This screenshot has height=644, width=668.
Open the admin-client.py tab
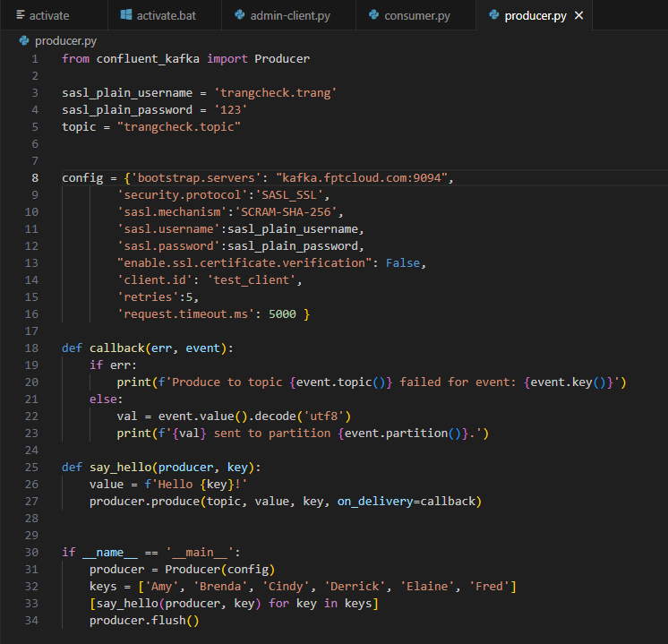point(288,16)
